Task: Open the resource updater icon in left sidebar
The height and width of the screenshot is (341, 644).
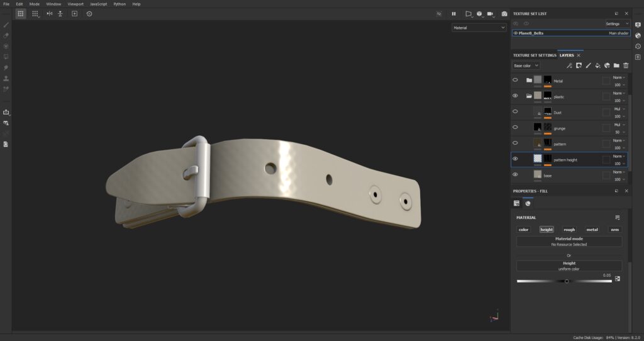Action: click(6, 123)
